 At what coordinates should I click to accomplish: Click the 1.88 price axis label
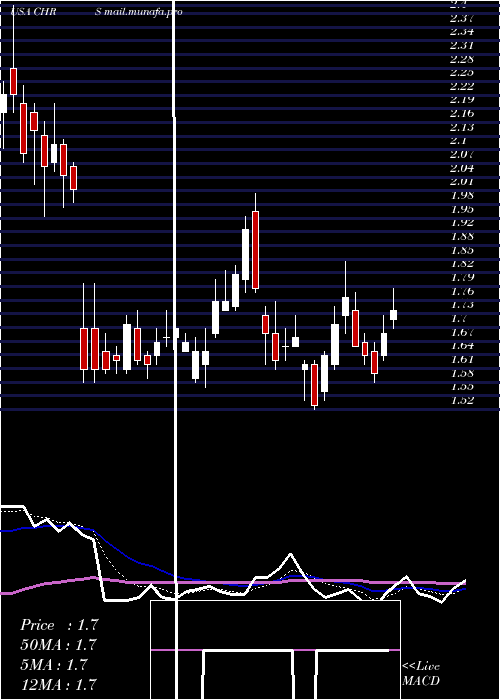click(462, 236)
